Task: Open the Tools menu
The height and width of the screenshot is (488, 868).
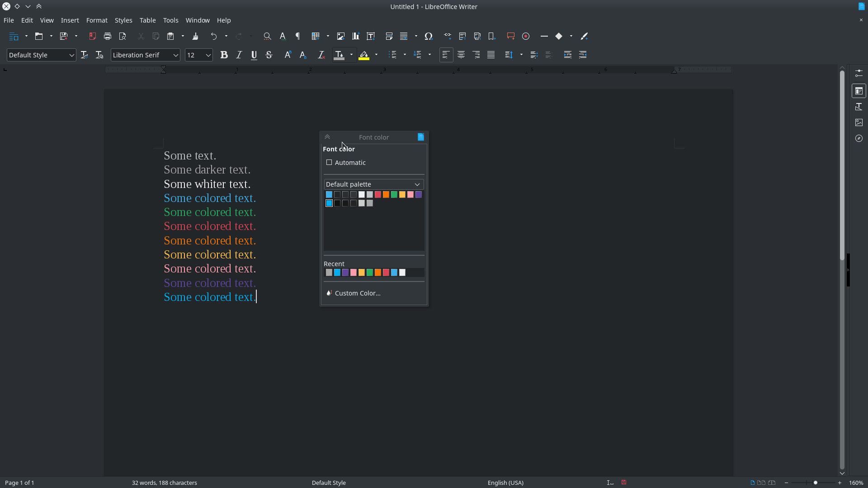Action: click(170, 20)
